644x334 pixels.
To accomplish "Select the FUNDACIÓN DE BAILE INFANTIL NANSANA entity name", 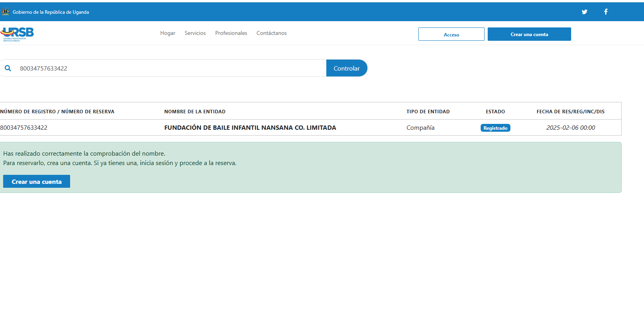I will 250,128.
